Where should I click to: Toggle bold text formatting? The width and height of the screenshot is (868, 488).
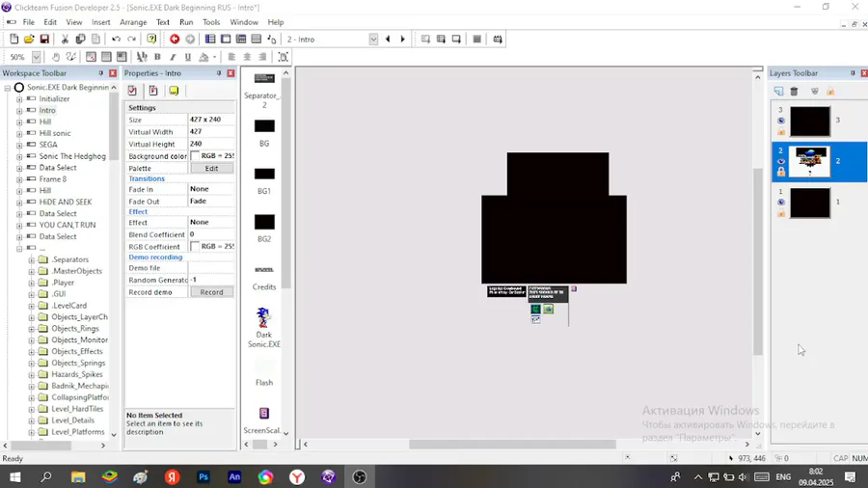pos(157,57)
